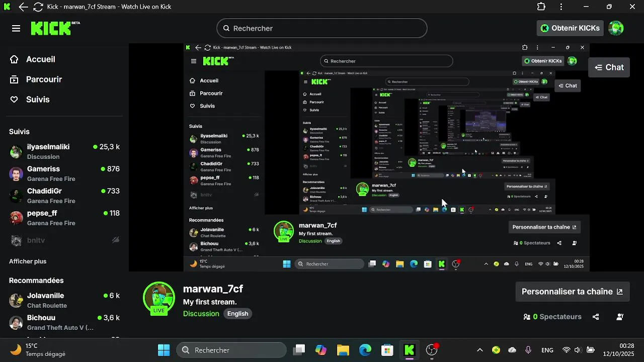644x362 pixels.
Task: Open the Discussion category link
Action: point(201,314)
